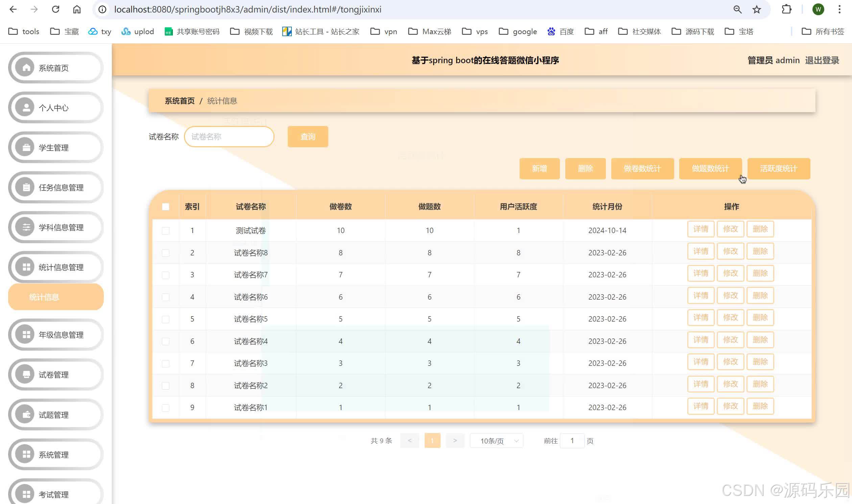Open the 10条/页 page size dropdown
This screenshot has height=504, width=852.
(496, 441)
